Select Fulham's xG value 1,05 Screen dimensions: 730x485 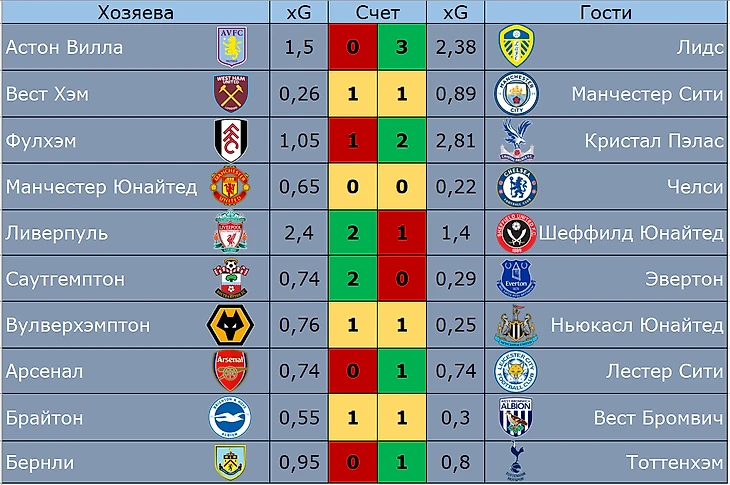pyautogui.click(x=299, y=141)
